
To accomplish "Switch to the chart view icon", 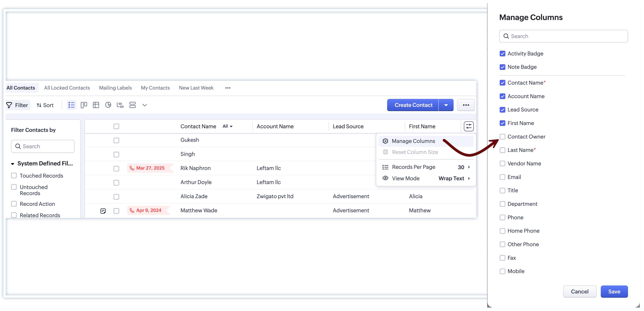I will [x=108, y=105].
